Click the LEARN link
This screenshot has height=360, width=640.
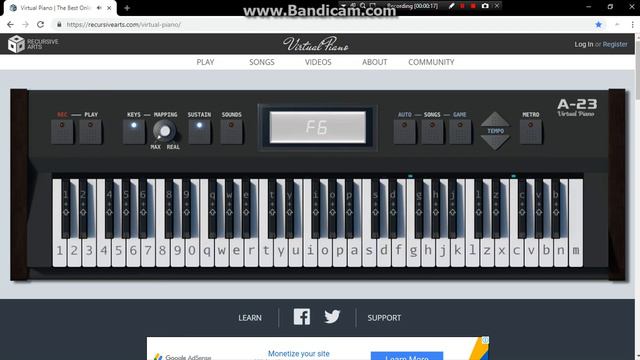(250, 318)
